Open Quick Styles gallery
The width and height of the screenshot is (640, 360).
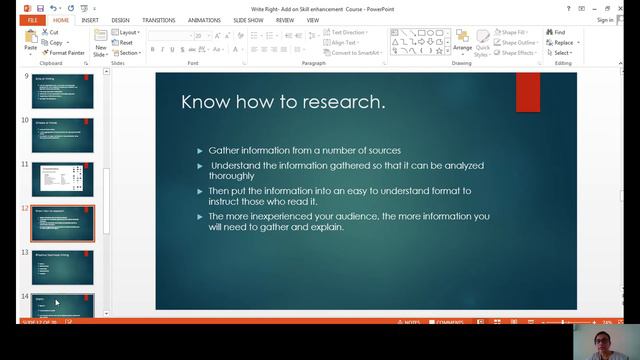coord(482,43)
